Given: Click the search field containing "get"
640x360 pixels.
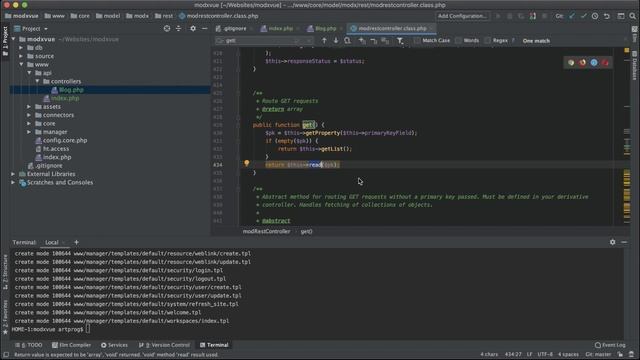Looking at the screenshot, I should 263,40.
